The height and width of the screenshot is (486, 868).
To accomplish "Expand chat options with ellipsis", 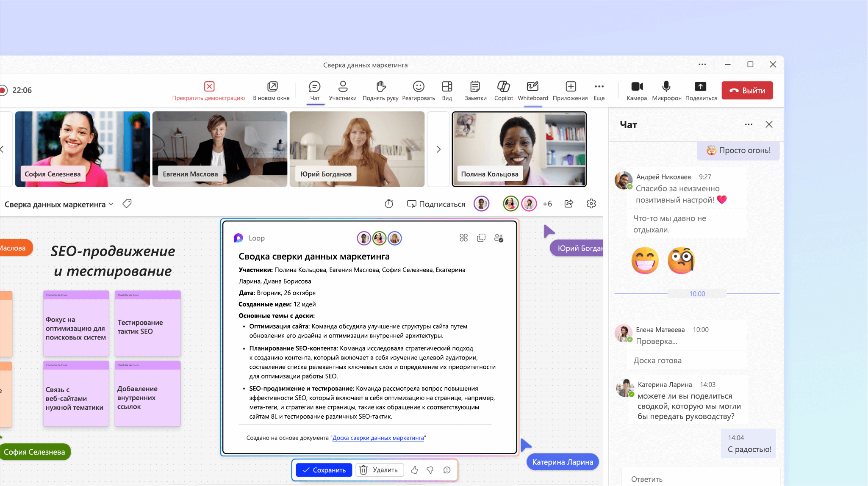I will click(x=748, y=124).
